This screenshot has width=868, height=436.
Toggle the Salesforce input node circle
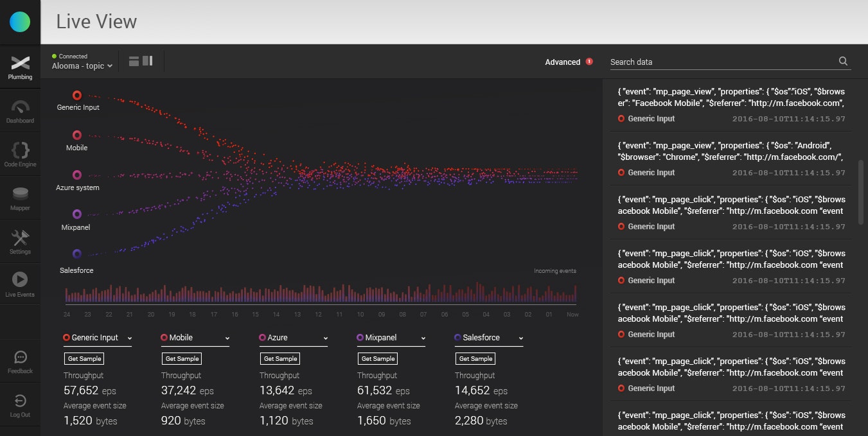click(x=77, y=254)
